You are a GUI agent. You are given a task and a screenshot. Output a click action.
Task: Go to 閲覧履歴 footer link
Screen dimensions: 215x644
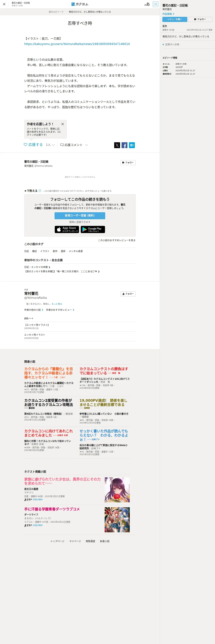pos(90,541)
